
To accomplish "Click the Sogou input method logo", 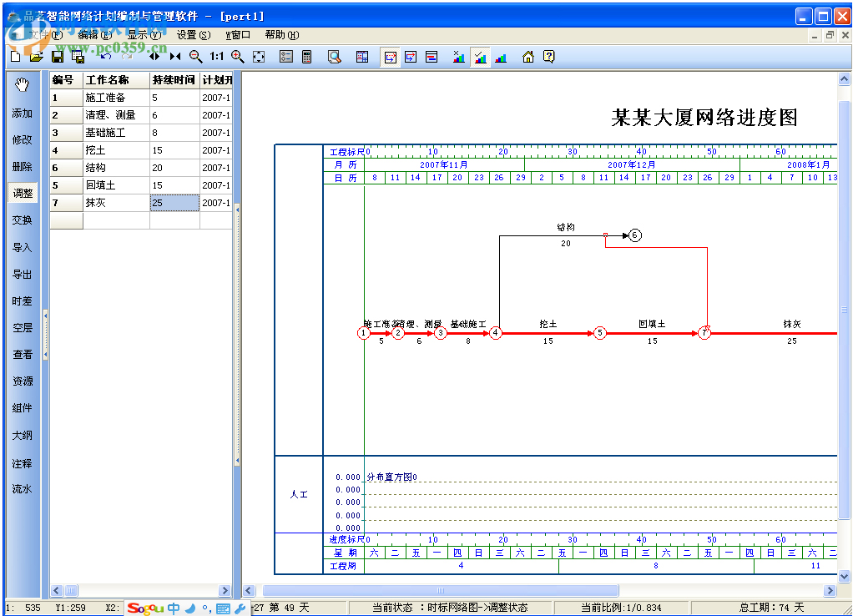I will click(x=144, y=608).
